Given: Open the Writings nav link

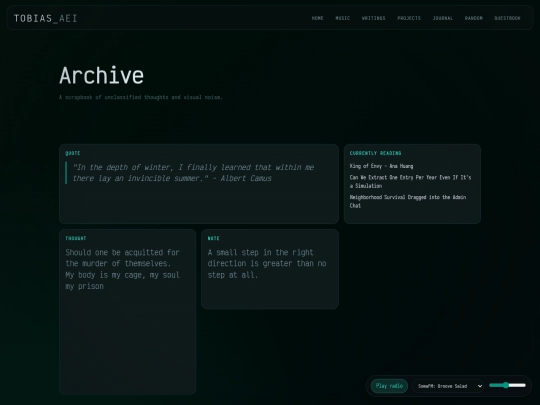Looking at the screenshot, I should point(374,18).
